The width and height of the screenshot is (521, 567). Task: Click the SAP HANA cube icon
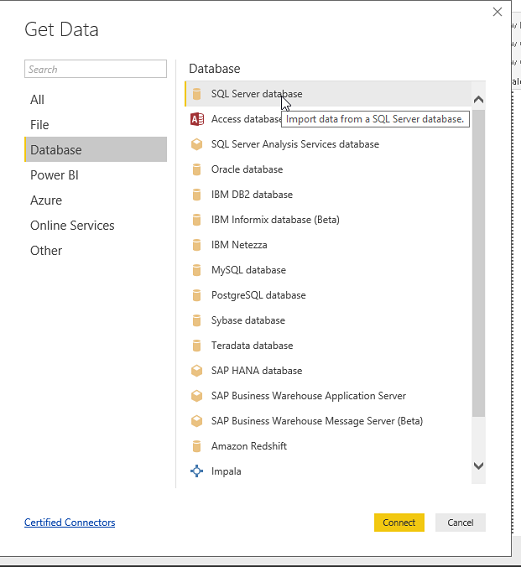pyautogui.click(x=197, y=371)
